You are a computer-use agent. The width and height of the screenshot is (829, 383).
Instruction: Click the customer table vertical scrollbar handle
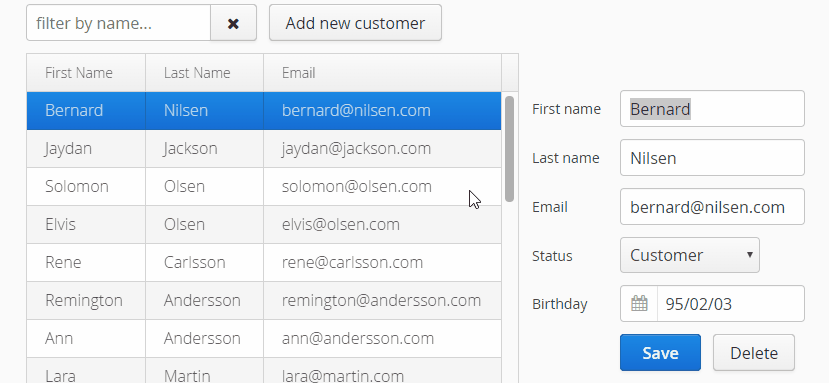(510, 149)
